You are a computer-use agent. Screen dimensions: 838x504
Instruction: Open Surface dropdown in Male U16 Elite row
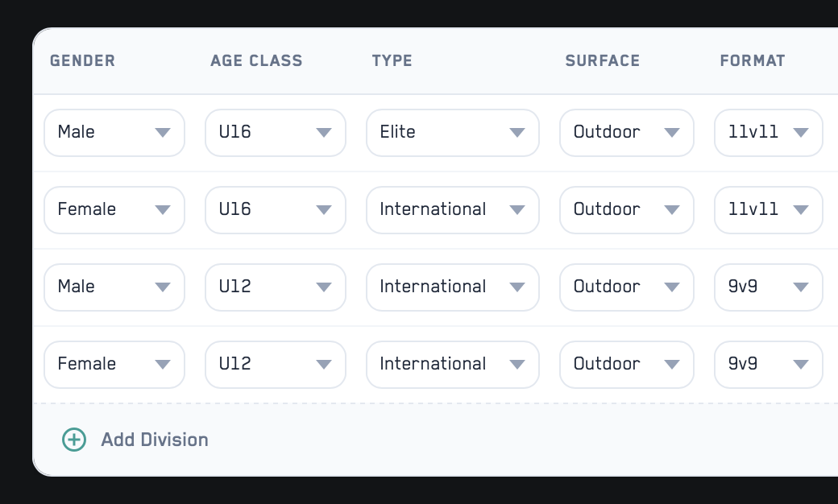[x=626, y=133]
